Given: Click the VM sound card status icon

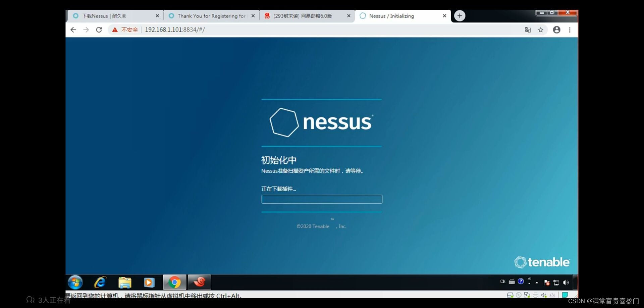Looking at the screenshot, I should click(x=544, y=295).
